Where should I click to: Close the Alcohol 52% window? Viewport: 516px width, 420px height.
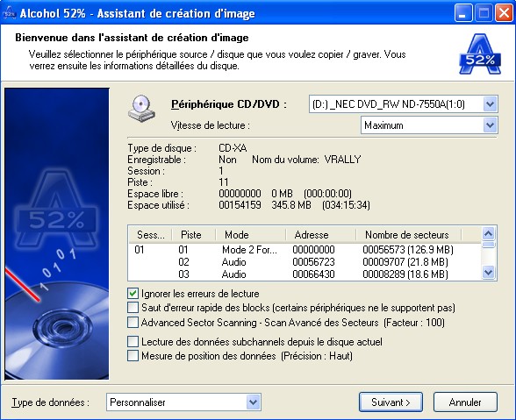pyautogui.click(x=504, y=13)
